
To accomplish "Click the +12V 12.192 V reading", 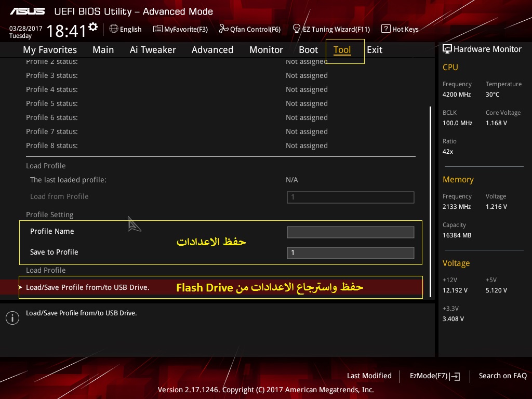I will (x=455, y=290).
